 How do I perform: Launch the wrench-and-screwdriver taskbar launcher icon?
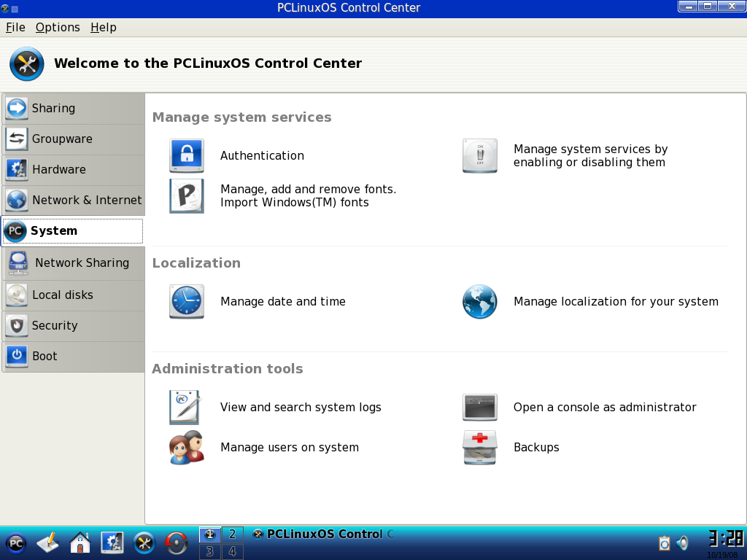coord(144,542)
